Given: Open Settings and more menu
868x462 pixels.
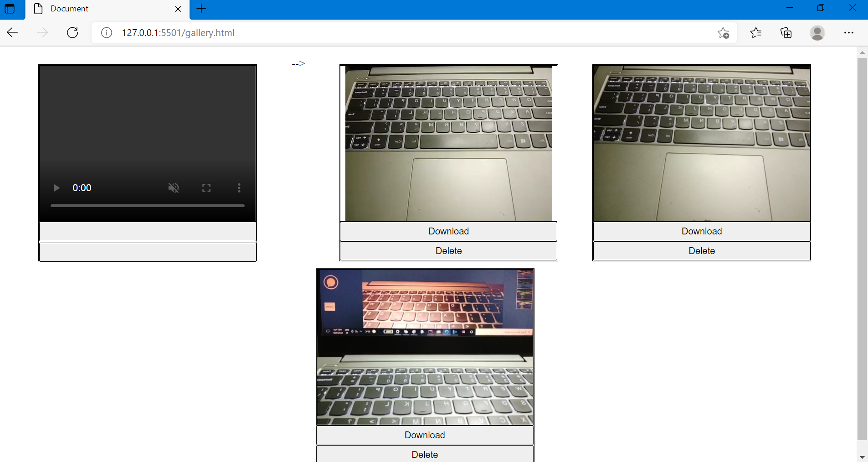Looking at the screenshot, I should coord(848,32).
